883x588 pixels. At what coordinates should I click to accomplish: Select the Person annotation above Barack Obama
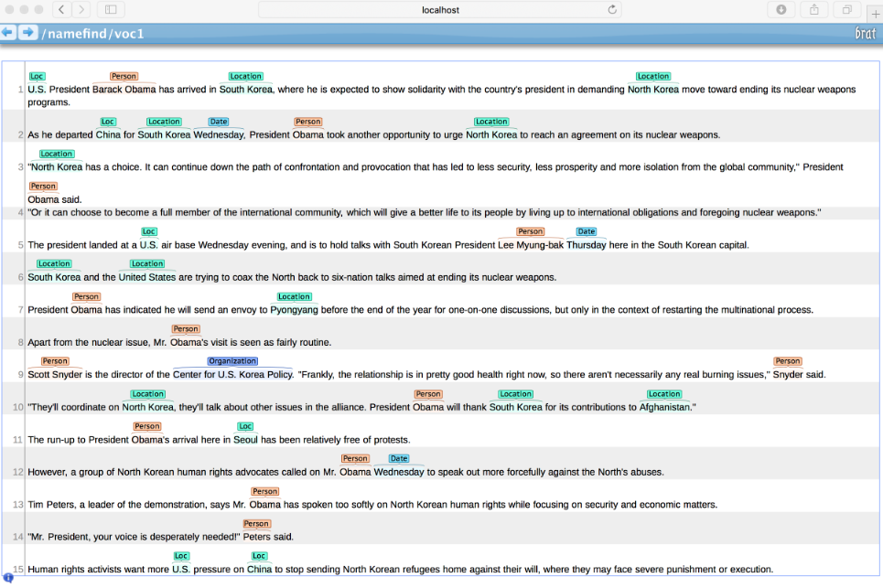(124, 76)
